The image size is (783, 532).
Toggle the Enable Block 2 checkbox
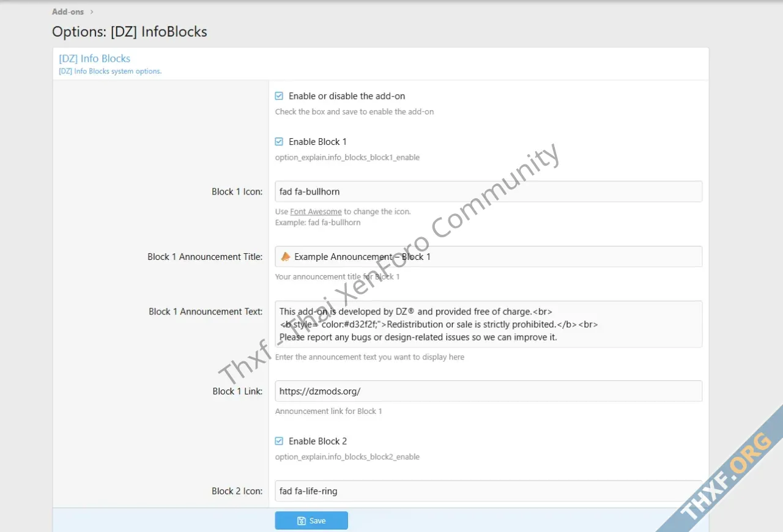pos(279,441)
